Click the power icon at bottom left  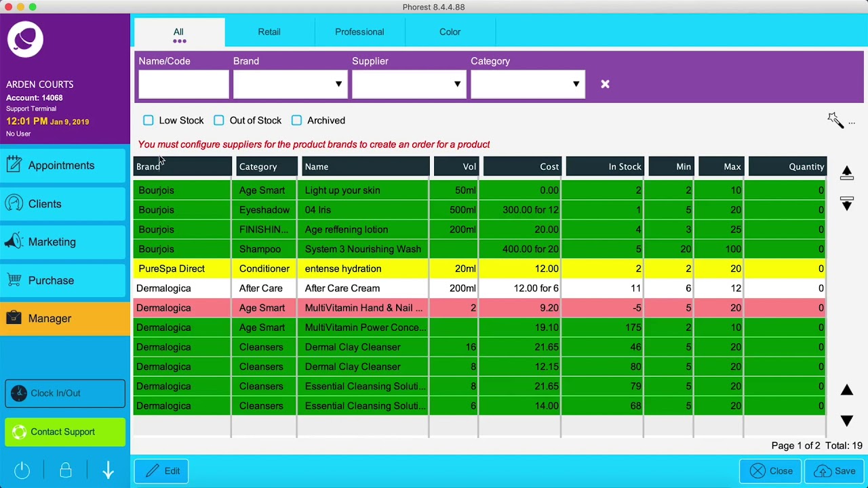click(22, 470)
